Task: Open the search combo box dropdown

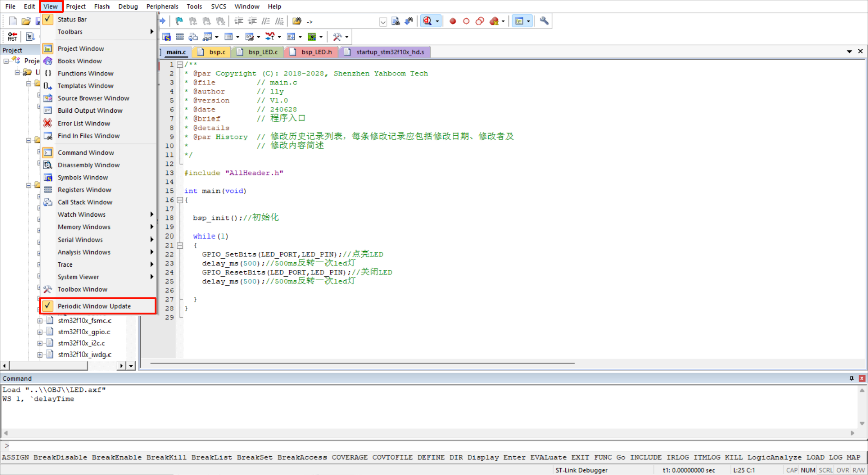Action: [383, 22]
